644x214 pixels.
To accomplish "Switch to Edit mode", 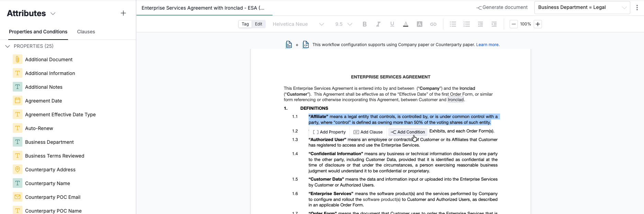I will (x=258, y=24).
